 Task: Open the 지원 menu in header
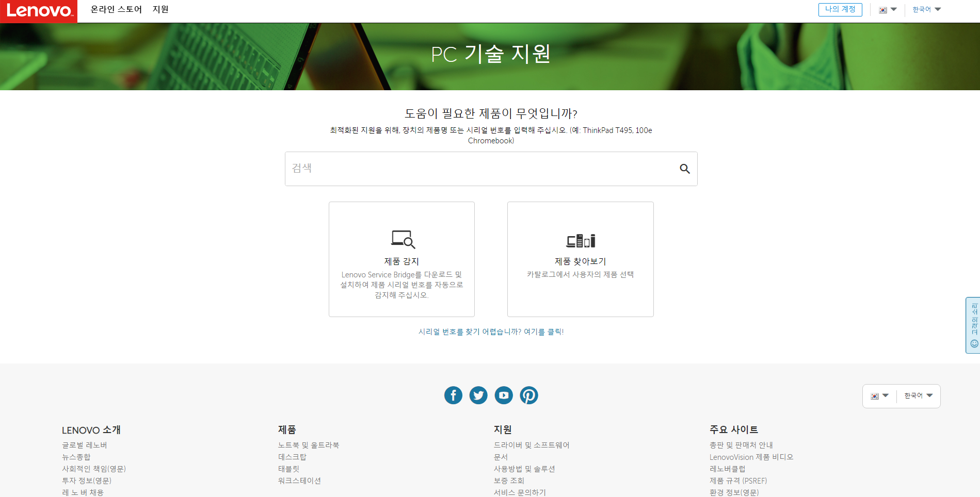(160, 9)
